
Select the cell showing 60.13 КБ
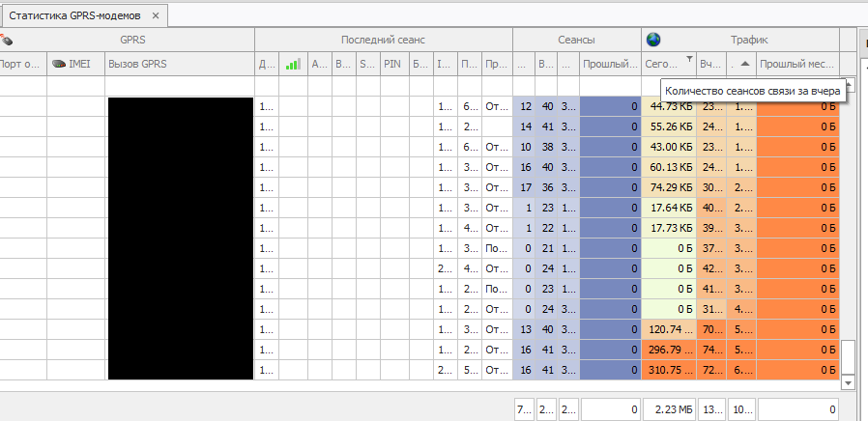coord(669,167)
